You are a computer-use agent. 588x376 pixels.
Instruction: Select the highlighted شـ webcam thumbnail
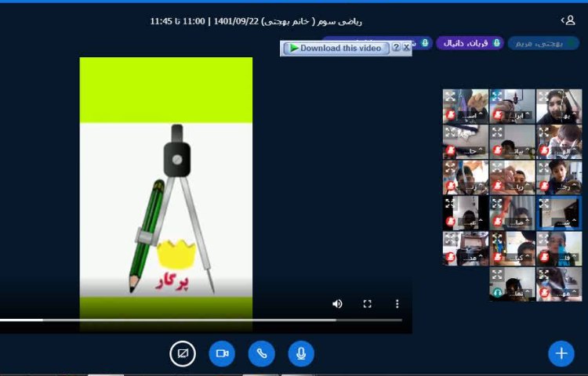559,213
